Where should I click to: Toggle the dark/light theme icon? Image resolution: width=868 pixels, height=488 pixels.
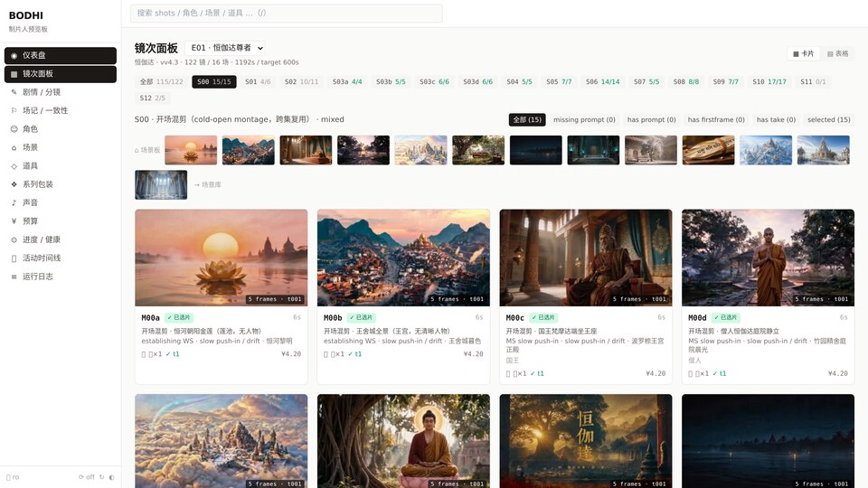pos(112,477)
